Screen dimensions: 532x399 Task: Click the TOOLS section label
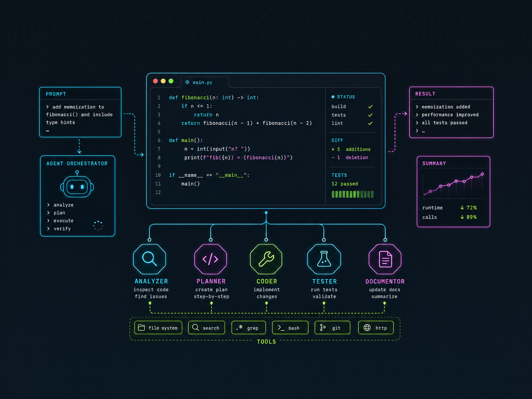pos(266,342)
